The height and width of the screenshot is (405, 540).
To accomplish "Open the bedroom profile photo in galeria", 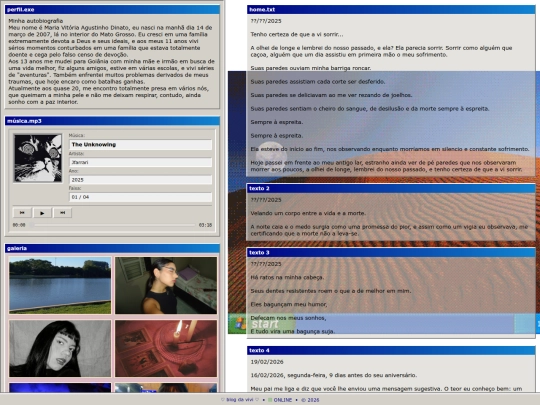I will 166,285.
